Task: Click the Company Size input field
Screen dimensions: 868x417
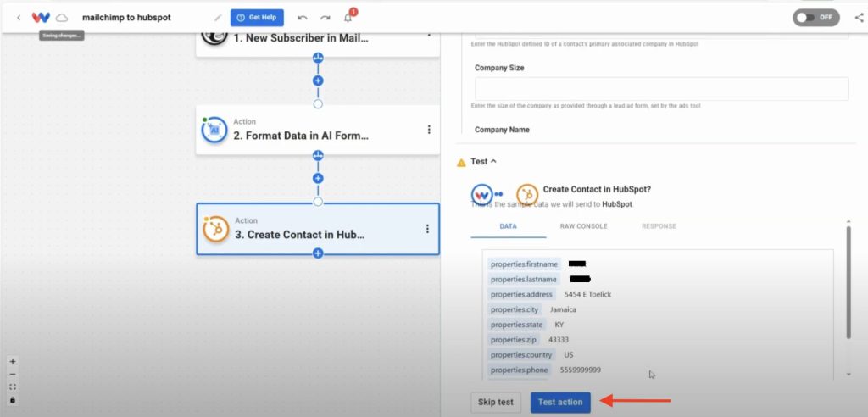Action: (661, 89)
